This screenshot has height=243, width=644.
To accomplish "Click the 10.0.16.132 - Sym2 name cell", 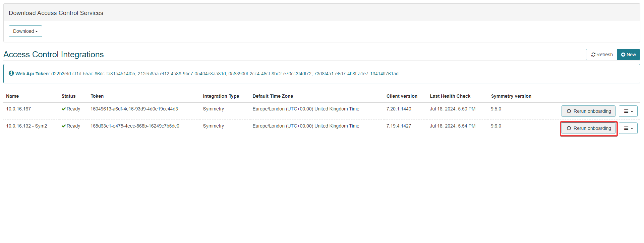I will [x=26, y=126].
